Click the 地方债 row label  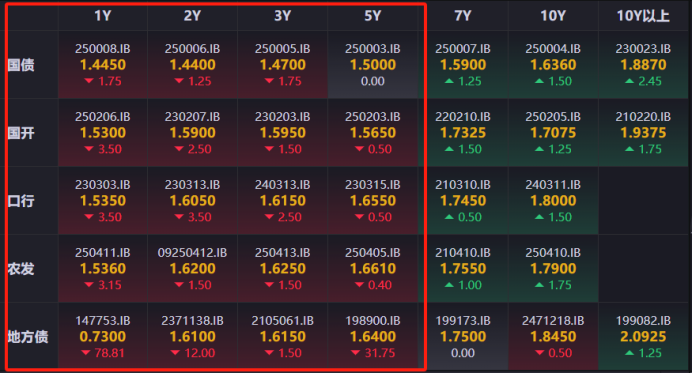coord(27,337)
